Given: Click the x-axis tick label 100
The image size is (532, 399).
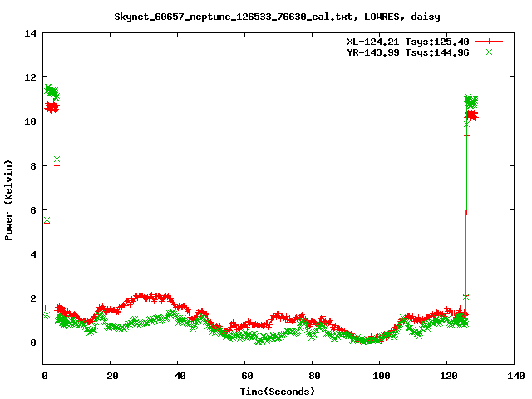Looking at the screenshot, I should (x=382, y=376).
